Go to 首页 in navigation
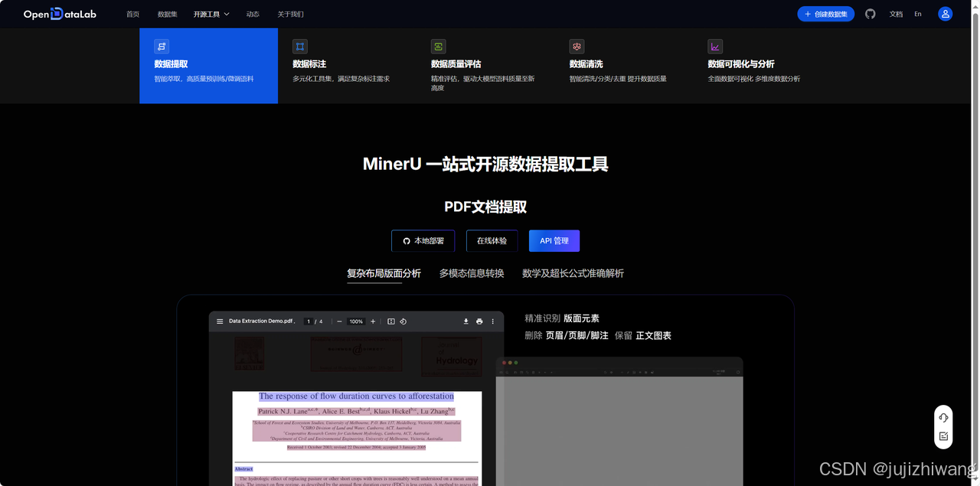 click(x=133, y=14)
